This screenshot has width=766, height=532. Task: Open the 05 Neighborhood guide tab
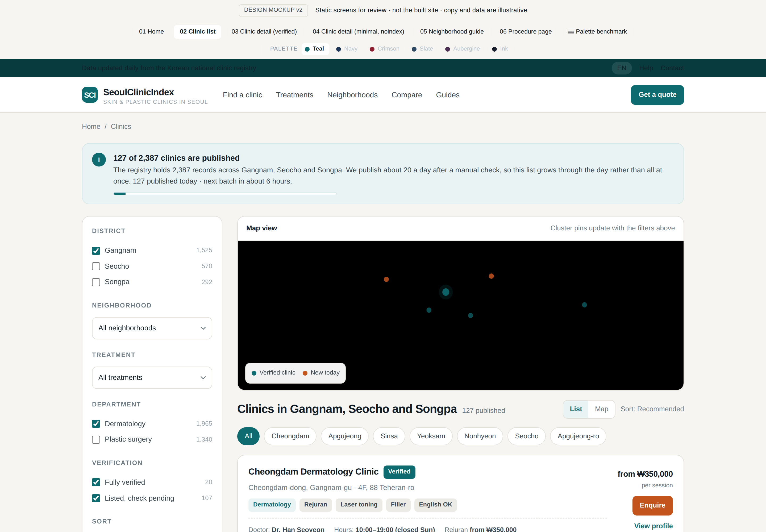452,32
